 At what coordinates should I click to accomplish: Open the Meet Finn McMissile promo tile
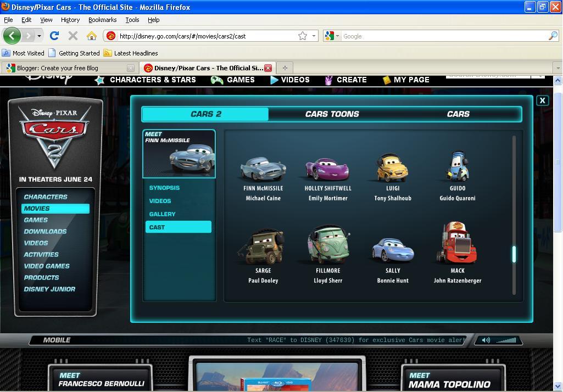coord(179,154)
